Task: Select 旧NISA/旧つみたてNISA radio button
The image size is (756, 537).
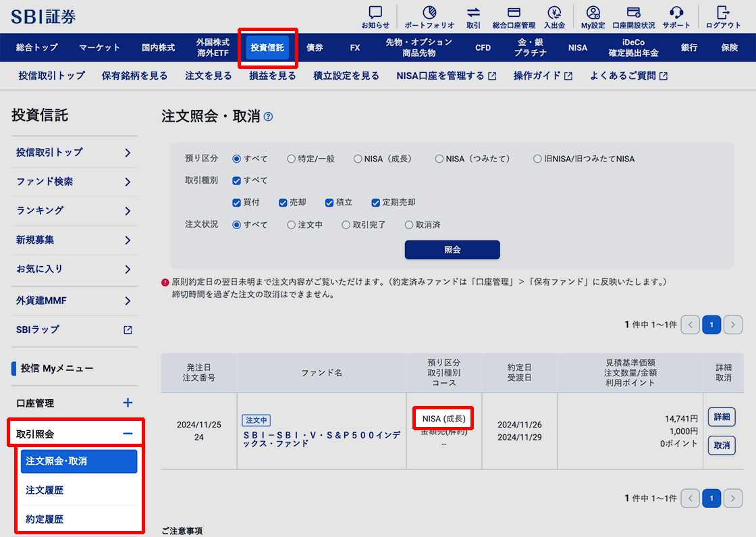Action: 537,159
